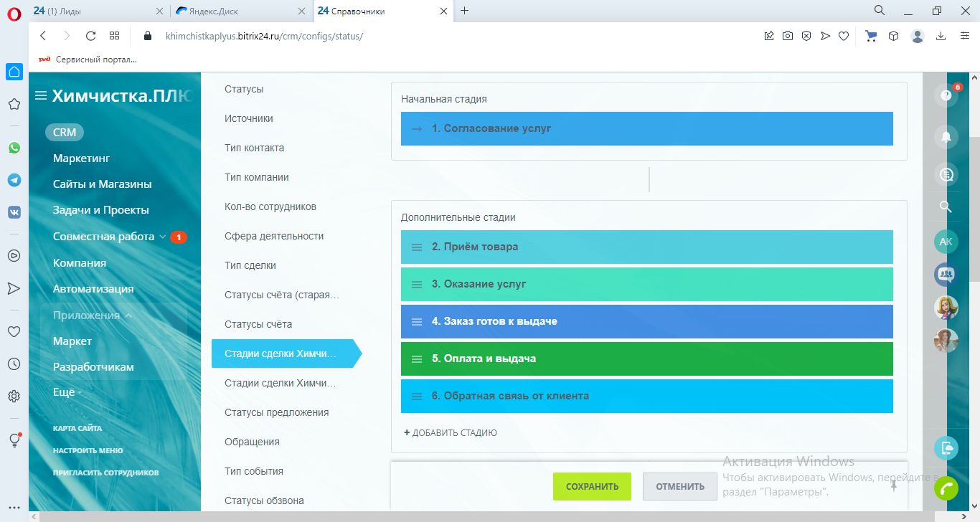Expand the Совместная работа menu chevron
The image size is (980, 522).
pos(163,237)
